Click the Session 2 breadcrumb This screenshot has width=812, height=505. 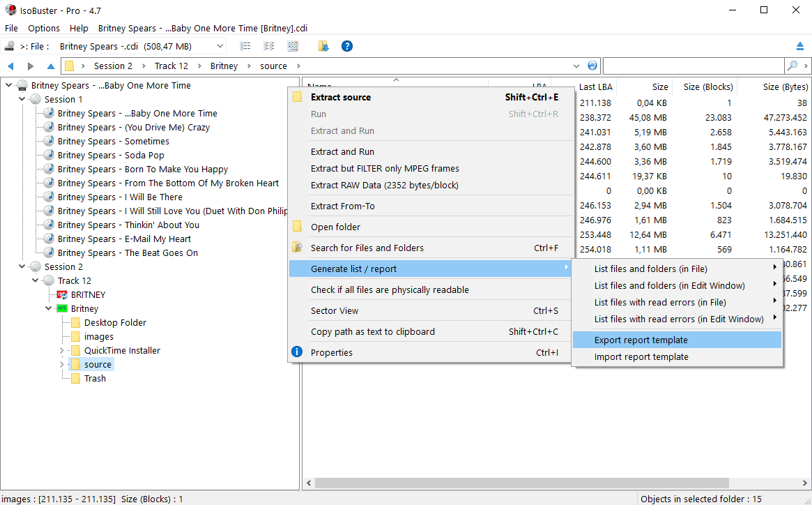113,66
